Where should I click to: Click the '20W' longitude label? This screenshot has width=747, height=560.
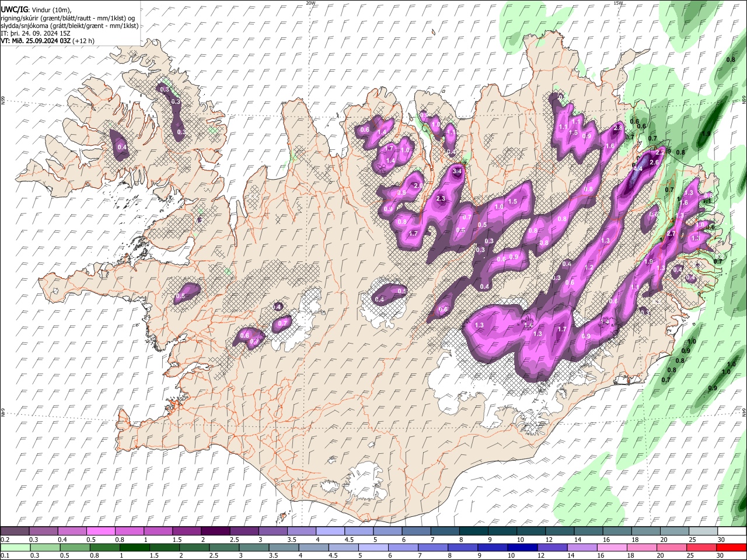[x=310, y=3]
